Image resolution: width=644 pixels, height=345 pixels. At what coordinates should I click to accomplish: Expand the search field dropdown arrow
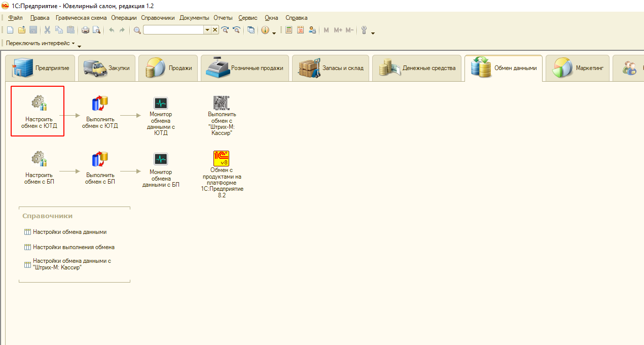click(207, 30)
